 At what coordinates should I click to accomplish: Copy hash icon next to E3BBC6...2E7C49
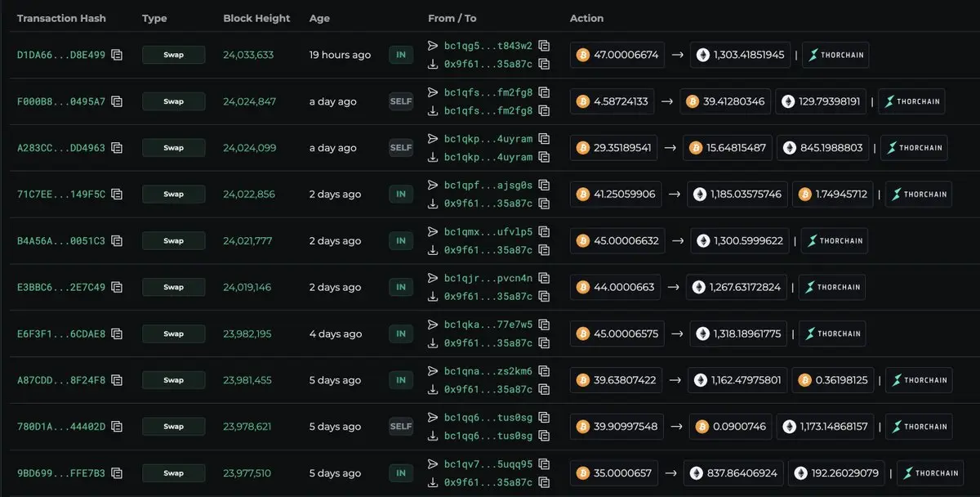[118, 288]
